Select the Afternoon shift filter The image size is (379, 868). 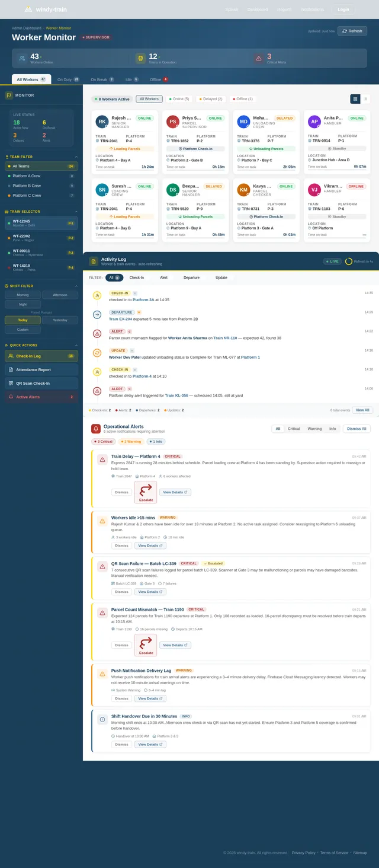coord(60,295)
